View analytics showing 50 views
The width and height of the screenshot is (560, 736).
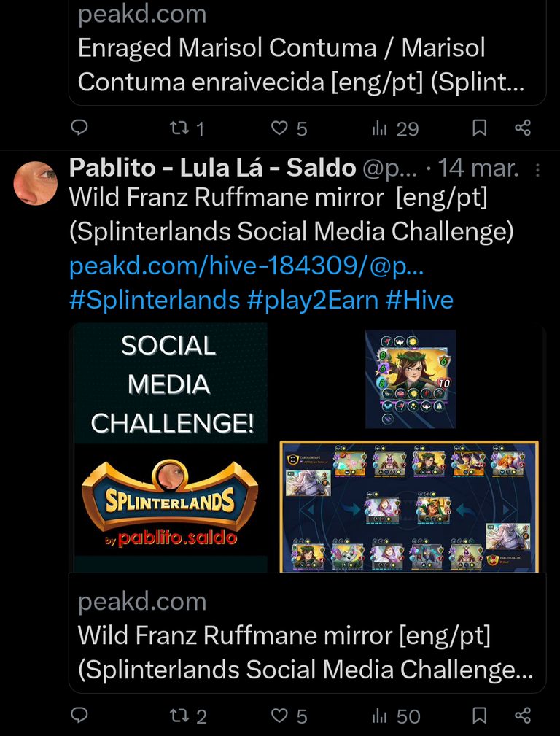(396, 716)
